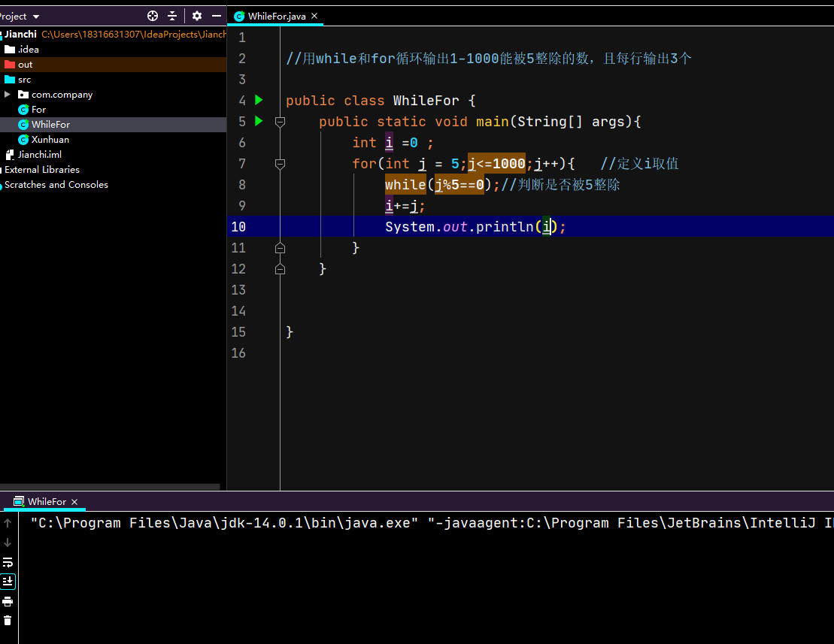Expand the com.company package
This screenshot has height=644, width=834.
click(7, 95)
